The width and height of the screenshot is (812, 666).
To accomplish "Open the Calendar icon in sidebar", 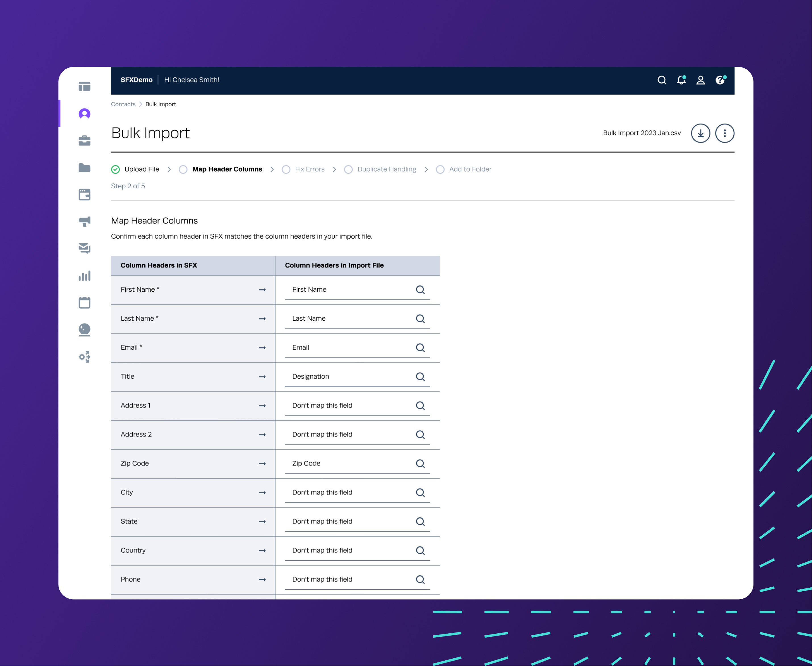I will pos(84,302).
